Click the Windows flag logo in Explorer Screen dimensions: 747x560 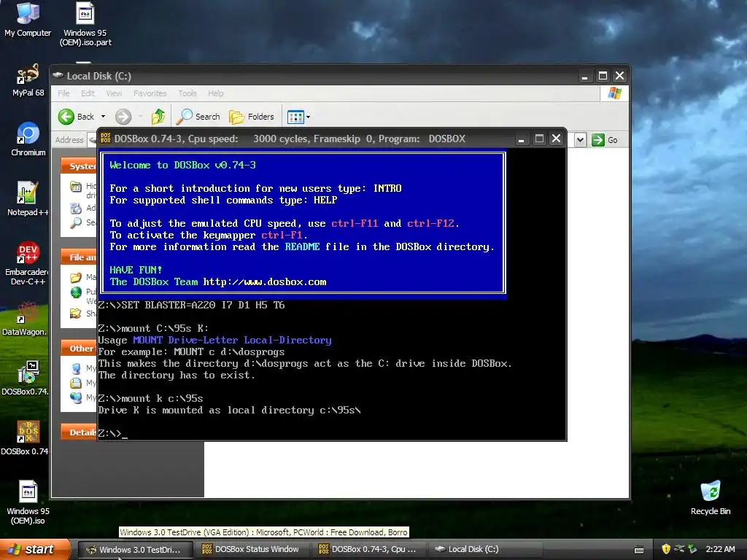point(614,93)
